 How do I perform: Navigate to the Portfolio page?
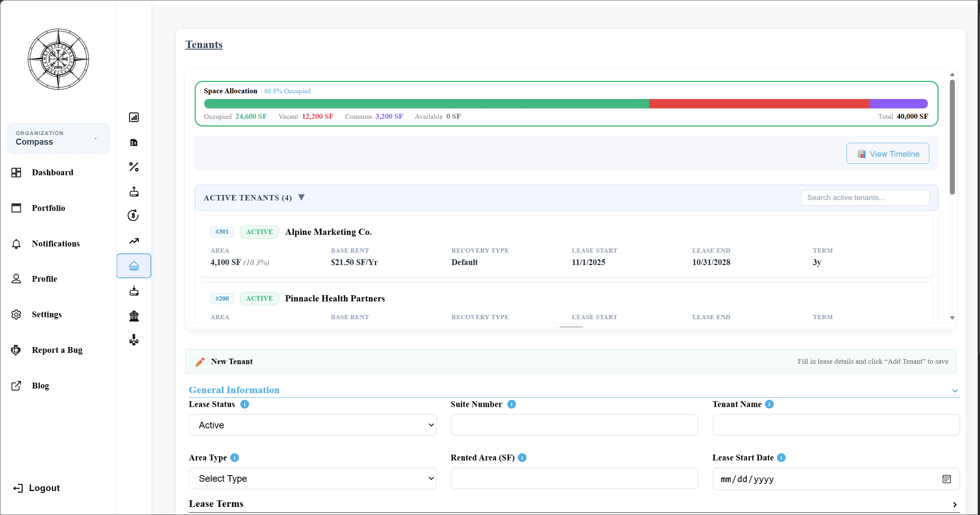(49, 208)
